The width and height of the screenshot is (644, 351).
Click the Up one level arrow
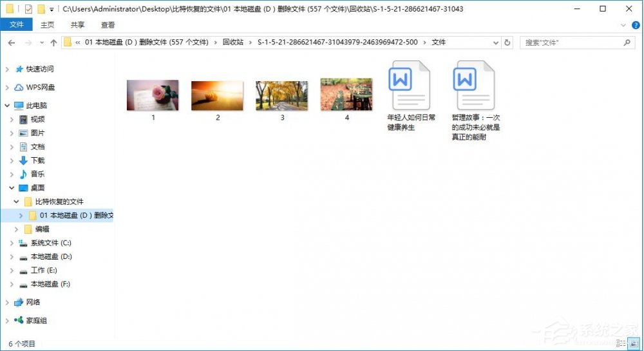pyautogui.click(x=53, y=43)
